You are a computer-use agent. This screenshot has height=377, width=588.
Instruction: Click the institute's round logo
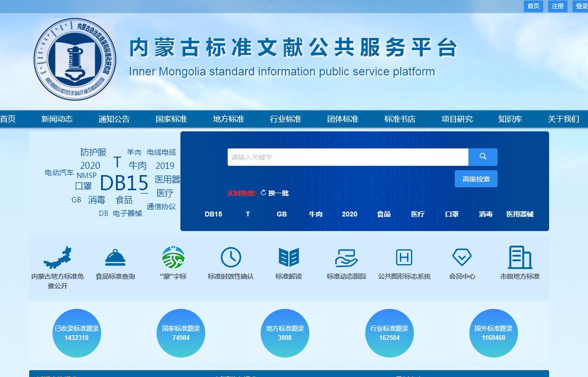tap(74, 59)
